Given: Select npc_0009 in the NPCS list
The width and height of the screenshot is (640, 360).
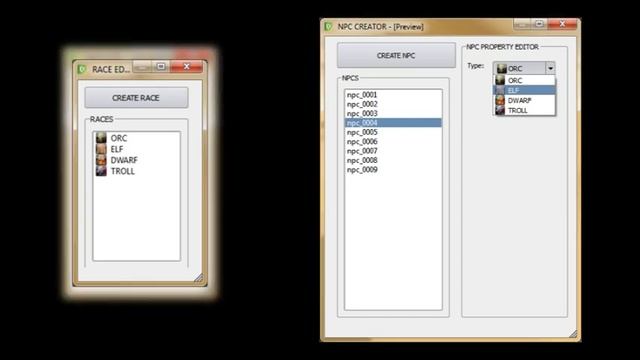Looking at the screenshot, I should tap(393, 170).
